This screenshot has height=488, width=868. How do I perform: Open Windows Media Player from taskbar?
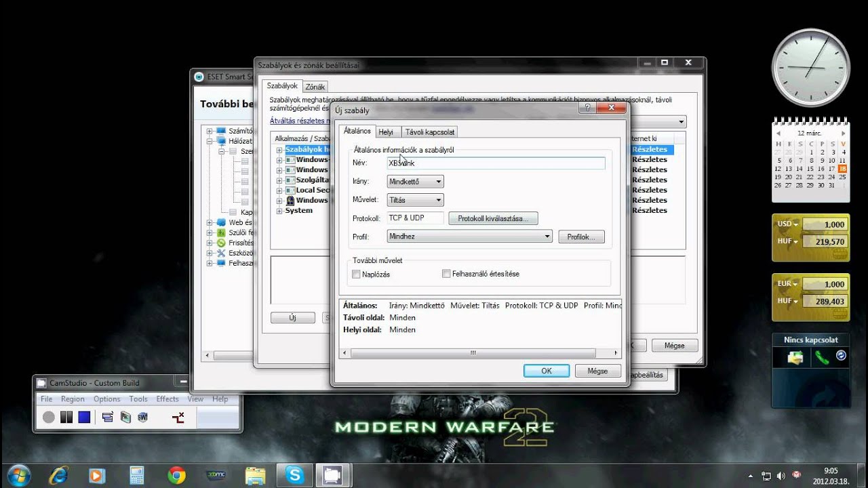96,475
